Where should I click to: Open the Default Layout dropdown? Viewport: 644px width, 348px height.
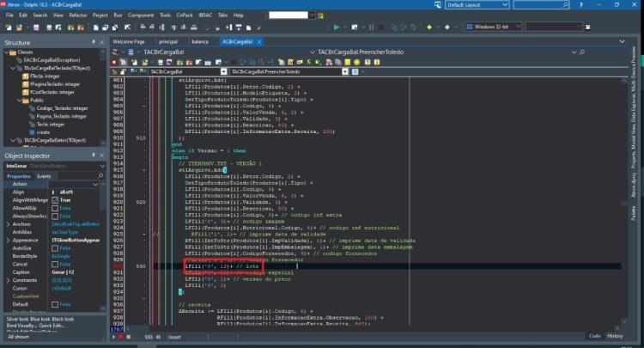[505, 5]
